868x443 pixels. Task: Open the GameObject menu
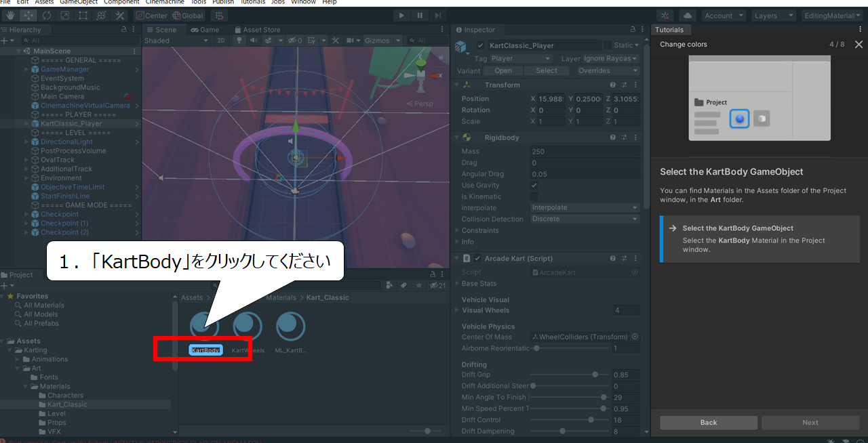pyautogui.click(x=79, y=2)
